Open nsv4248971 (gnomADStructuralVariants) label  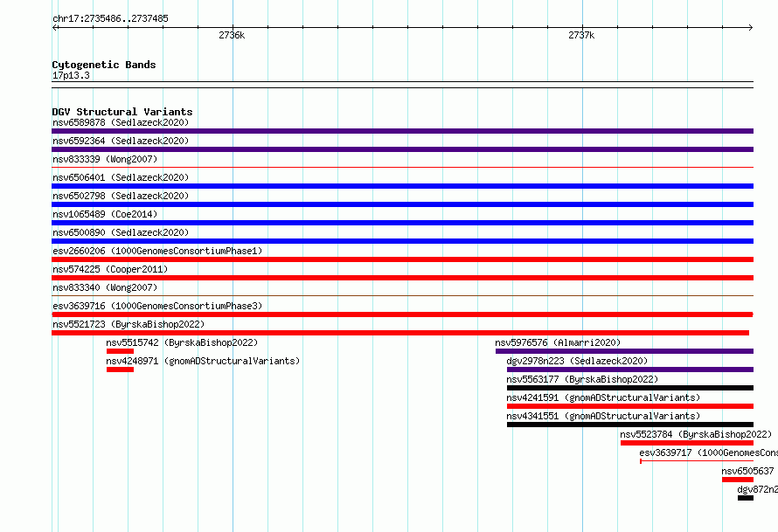tap(203, 361)
